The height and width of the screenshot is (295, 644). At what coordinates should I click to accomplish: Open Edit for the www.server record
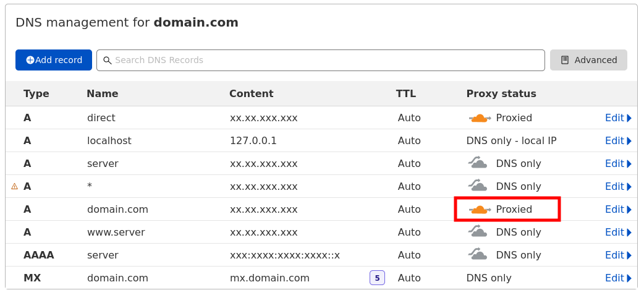pyautogui.click(x=618, y=233)
